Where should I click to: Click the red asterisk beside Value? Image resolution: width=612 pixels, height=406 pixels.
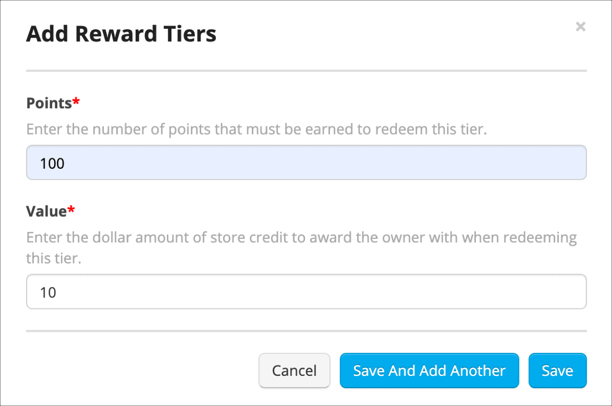(71, 210)
